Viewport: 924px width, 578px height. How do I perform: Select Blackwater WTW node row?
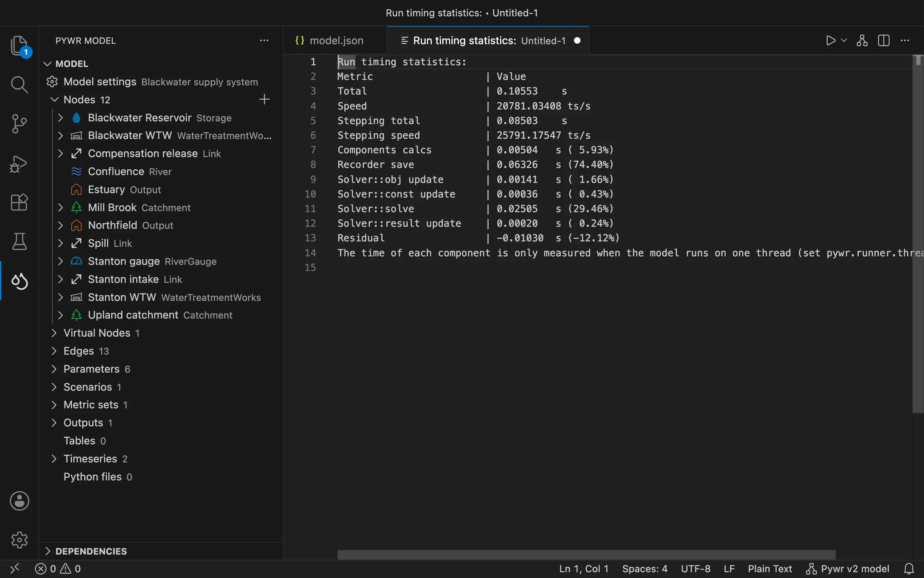(x=160, y=135)
